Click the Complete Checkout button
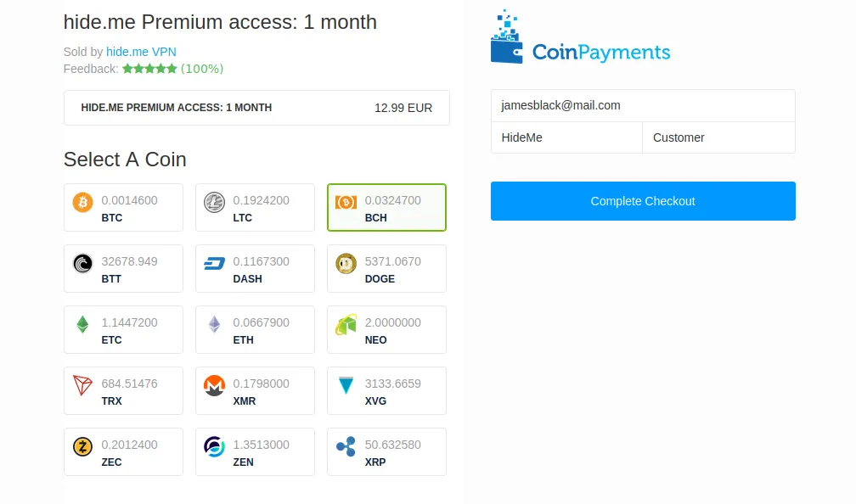The height and width of the screenshot is (504, 856). coord(643,201)
